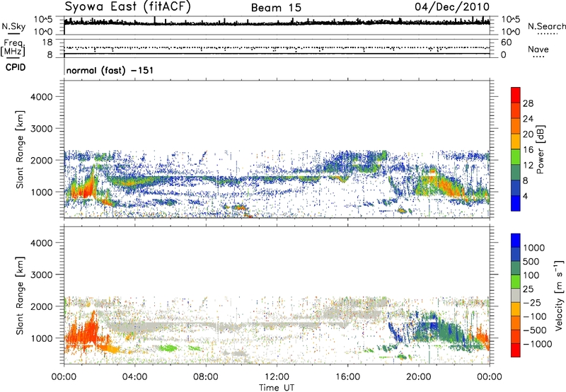Click the '20:00' time tick label
Viewport: 566px width, 392px height.
click(x=418, y=377)
